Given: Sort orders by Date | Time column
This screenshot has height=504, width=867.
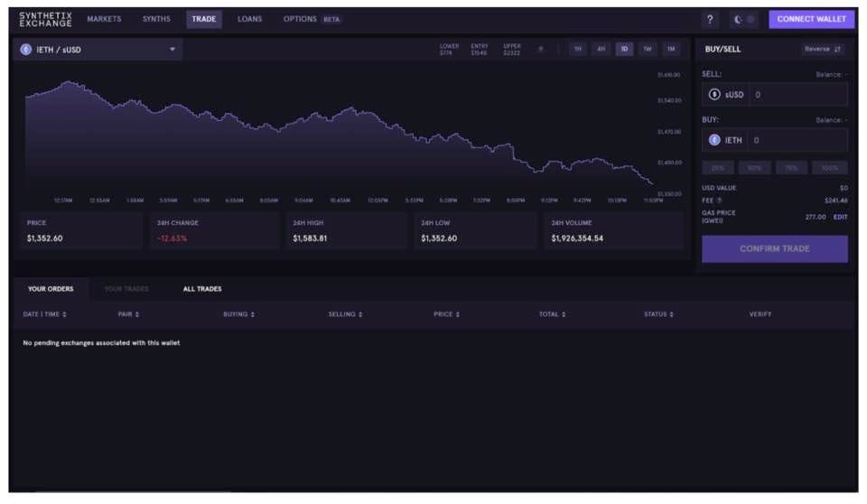Looking at the screenshot, I should coord(45,314).
